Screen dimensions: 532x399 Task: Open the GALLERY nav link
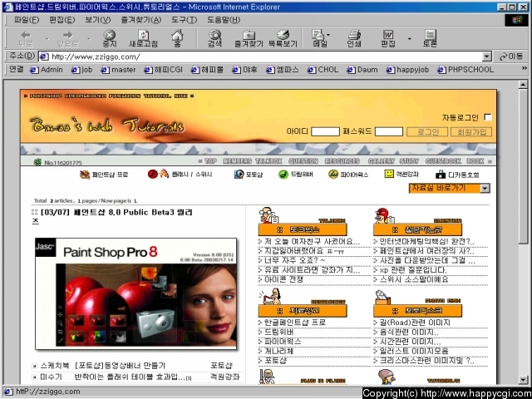(381, 161)
